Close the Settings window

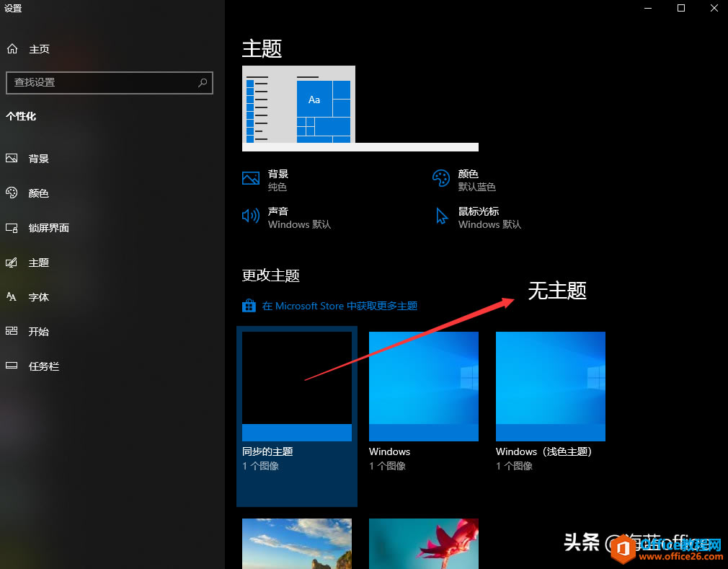[x=714, y=8]
